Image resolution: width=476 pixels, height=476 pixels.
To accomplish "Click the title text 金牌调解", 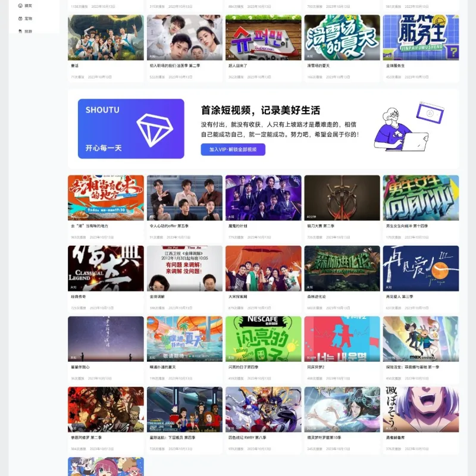I will pos(157,296).
